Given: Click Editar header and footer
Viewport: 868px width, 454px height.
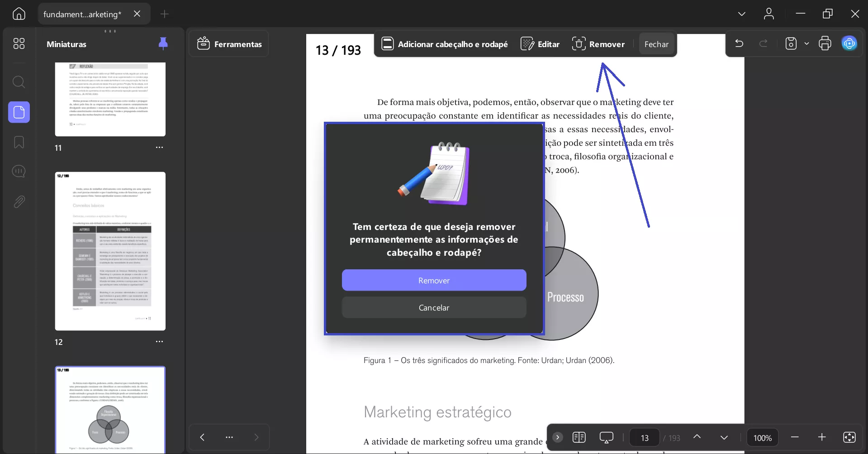Looking at the screenshot, I should [x=540, y=44].
